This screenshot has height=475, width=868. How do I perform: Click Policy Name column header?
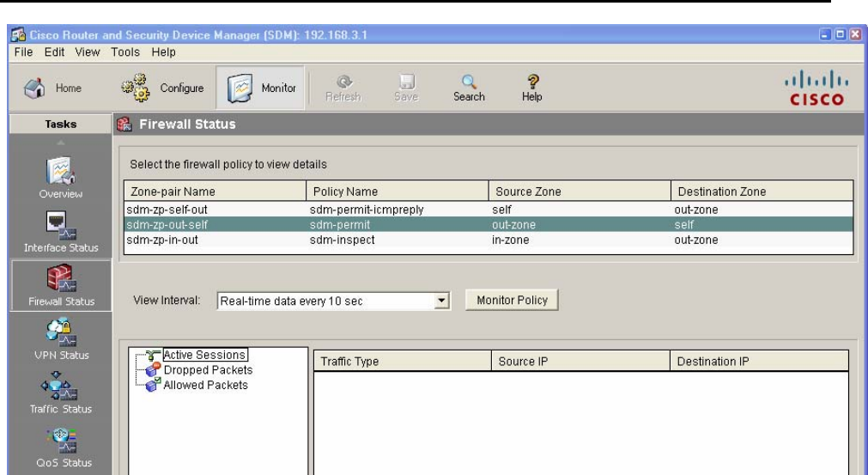(398, 192)
